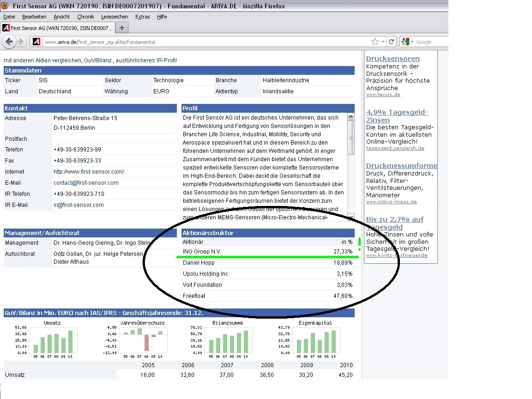Open a new tab with plus button
The image size is (532, 399).
point(122,28)
